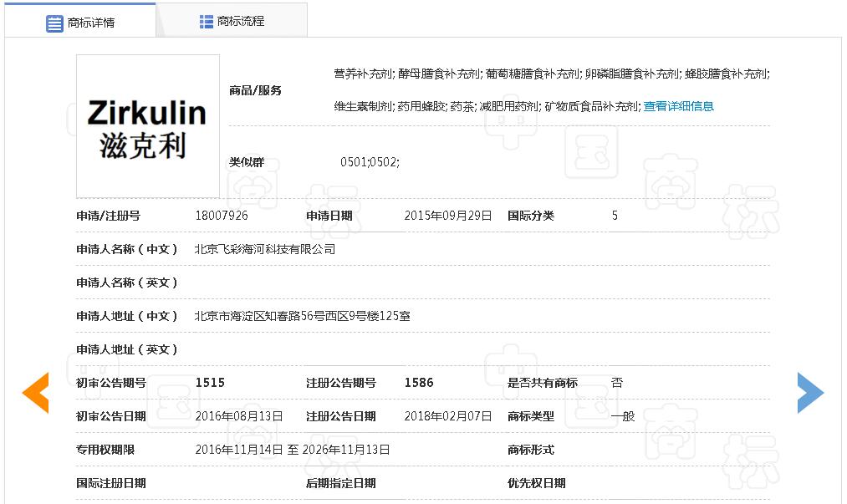The image size is (847, 504).
Task: Click the international class value 5
Action: tap(615, 216)
